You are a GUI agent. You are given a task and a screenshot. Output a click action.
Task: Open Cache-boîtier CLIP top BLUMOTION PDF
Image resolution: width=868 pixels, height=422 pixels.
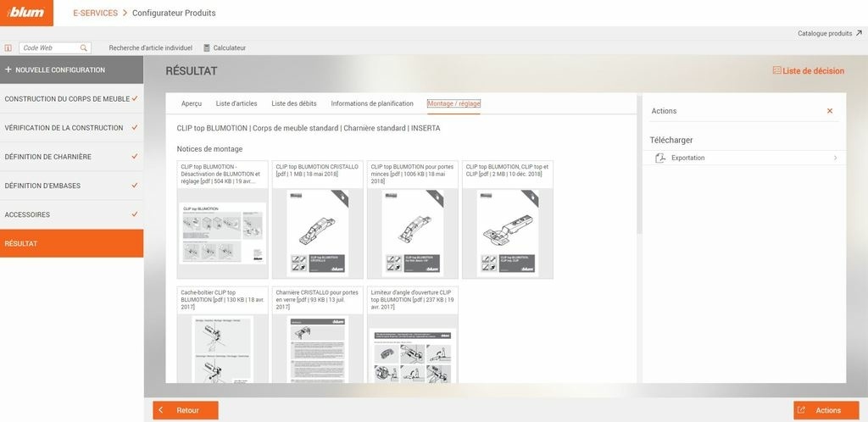click(x=223, y=335)
